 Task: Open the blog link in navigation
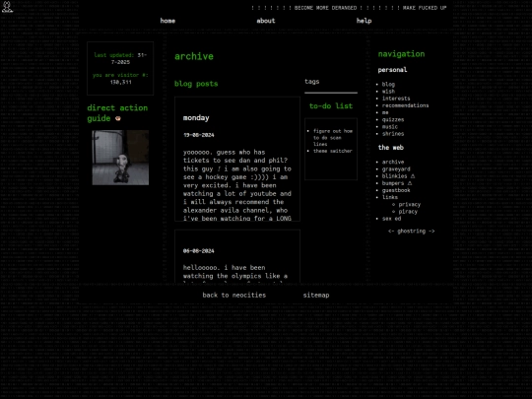388,84
